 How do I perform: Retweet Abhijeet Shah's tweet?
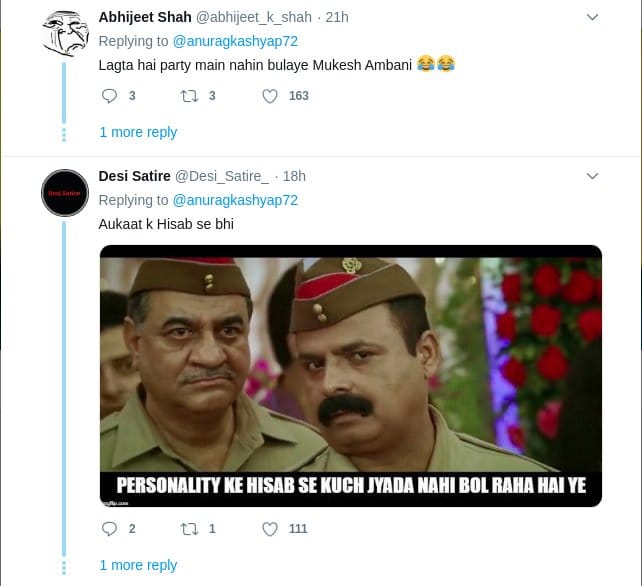[187, 96]
